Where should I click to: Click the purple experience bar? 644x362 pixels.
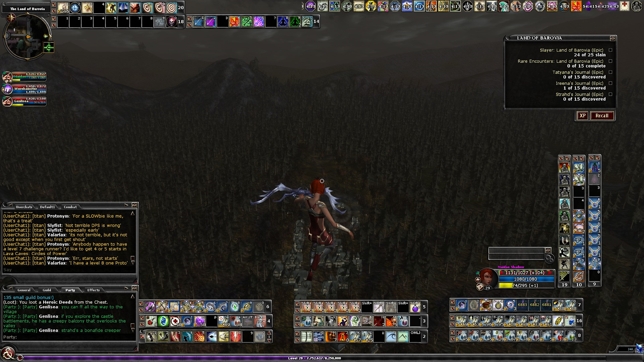click(x=314, y=358)
